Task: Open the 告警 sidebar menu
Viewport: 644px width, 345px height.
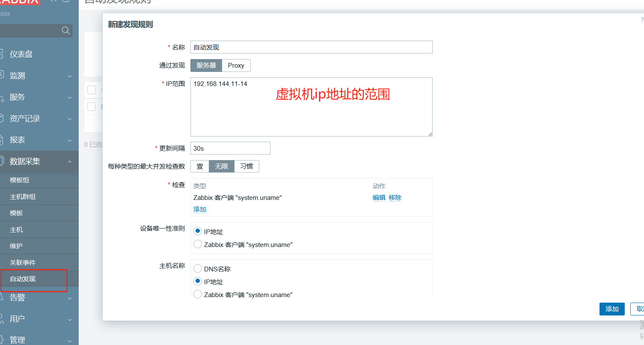Action: [18, 297]
